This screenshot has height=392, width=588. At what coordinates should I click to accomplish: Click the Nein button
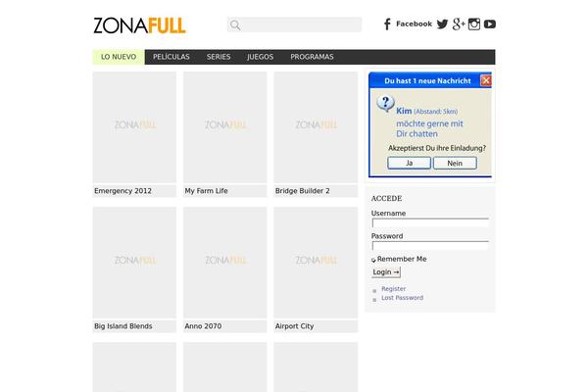[455, 164]
